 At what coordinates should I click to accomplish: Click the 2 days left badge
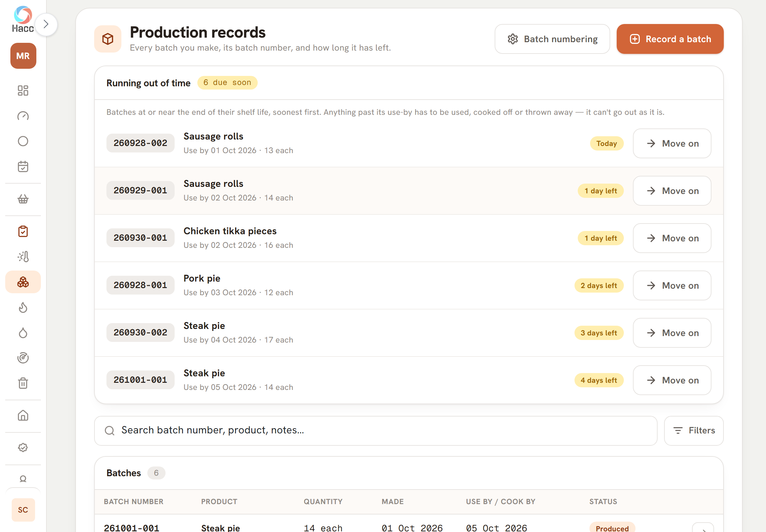click(599, 285)
